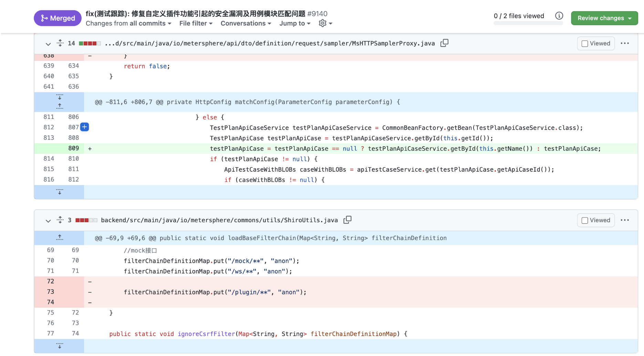Open the 'Changes from all commits' dropdown
This screenshot has height=356, width=644.
pos(128,23)
